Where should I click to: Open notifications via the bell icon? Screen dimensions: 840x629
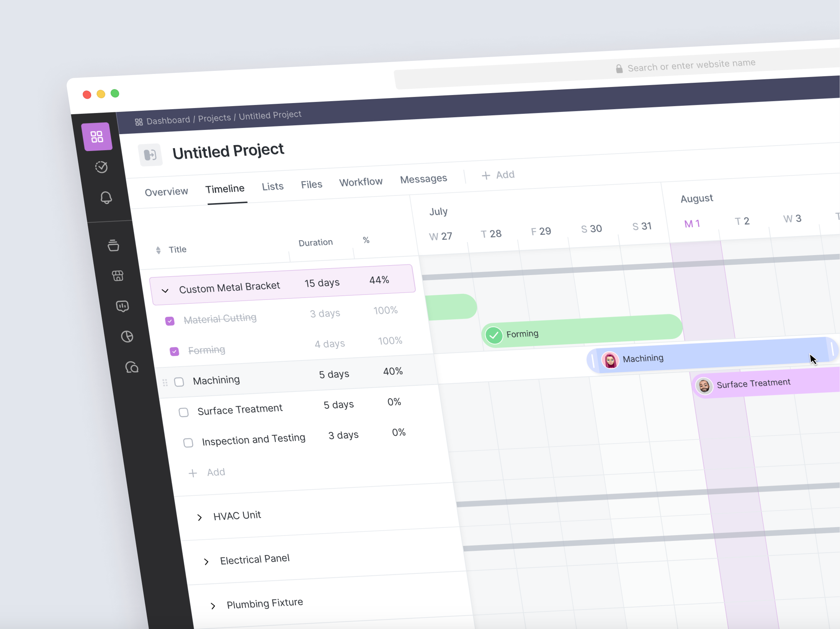click(106, 198)
